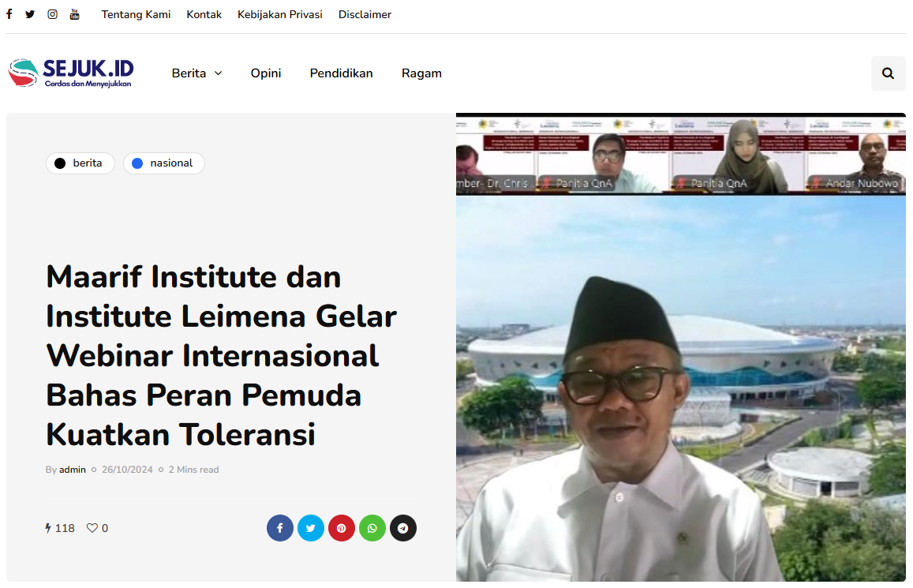Screen dimensions: 913x588
Task: Select the nasional category tag
Action: pyautogui.click(x=163, y=163)
